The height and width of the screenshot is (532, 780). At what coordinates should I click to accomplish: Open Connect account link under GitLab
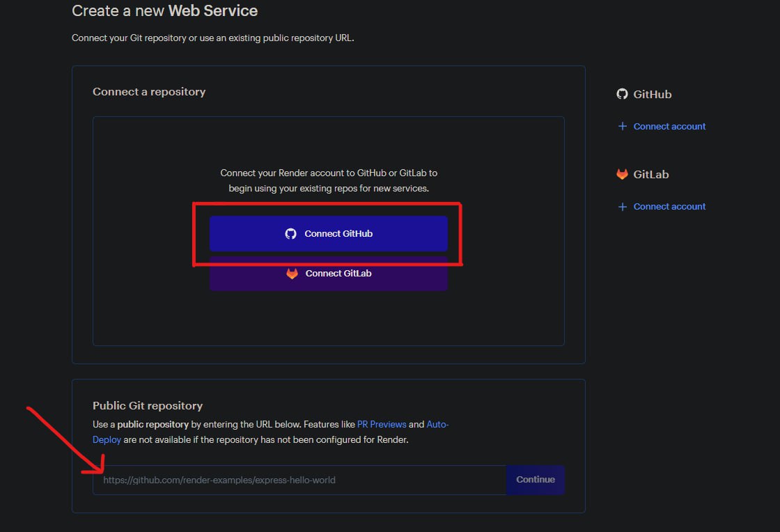(669, 206)
